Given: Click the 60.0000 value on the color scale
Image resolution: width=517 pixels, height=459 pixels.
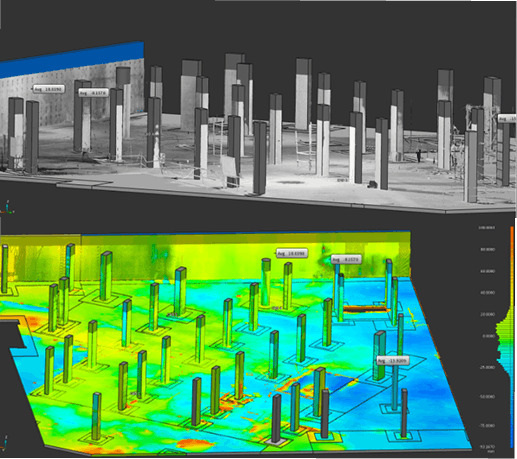Looking at the screenshot, I should pos(487,271).
